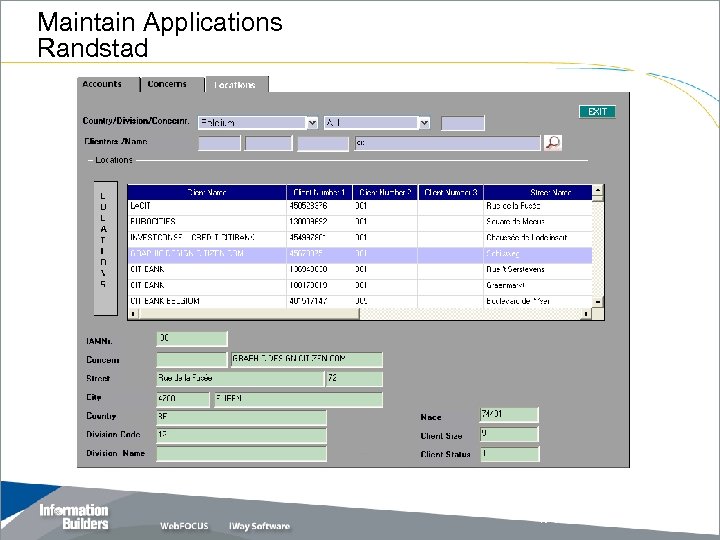Click the Division Name input field
This screenshot has height=540, width=720.
coord(240,454)
